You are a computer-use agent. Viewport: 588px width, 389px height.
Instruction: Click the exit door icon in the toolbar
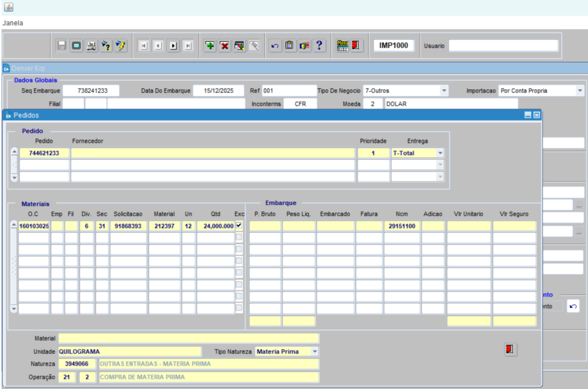click(356, 46)
